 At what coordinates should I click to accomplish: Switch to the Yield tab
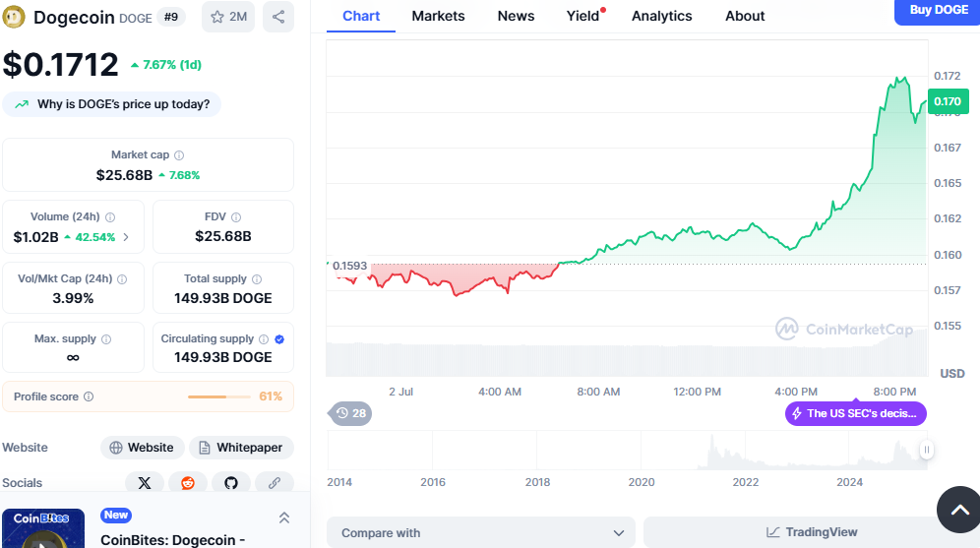[583, 17]
